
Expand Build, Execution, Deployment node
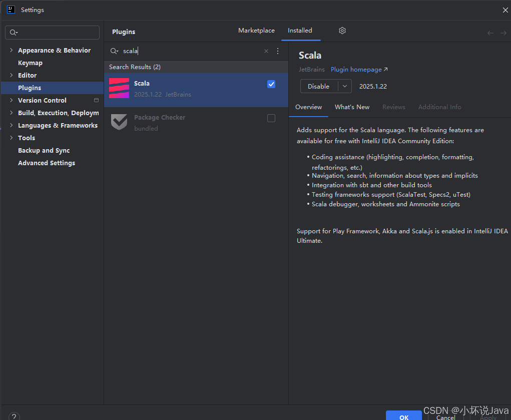(12, 113)
